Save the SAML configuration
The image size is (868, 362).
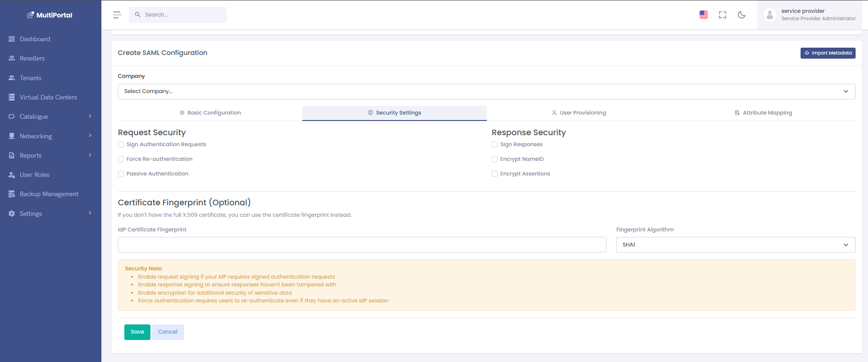tap(137, 332)
